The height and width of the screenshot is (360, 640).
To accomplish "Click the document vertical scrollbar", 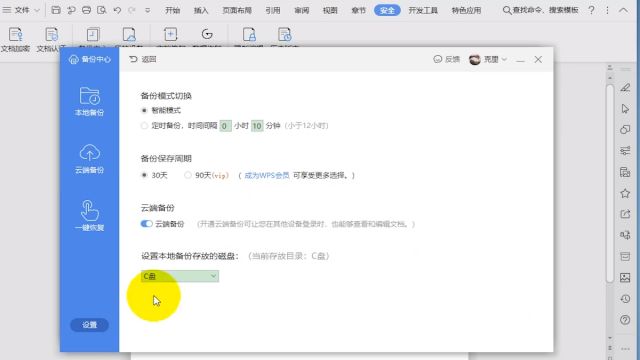I will (x=610, y=184).
